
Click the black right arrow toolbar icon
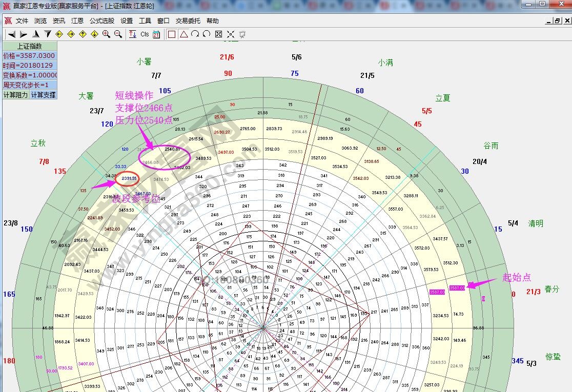[24, 34]
